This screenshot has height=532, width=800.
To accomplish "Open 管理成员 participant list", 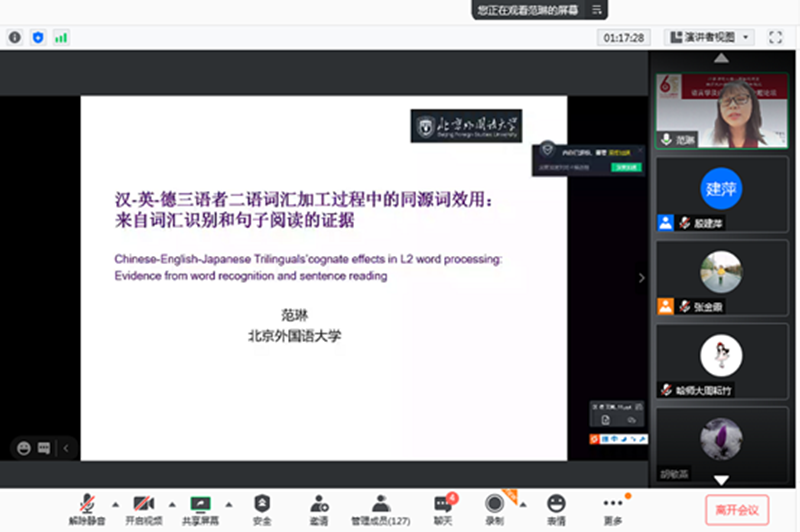I will pyautogui.click(x=380, y=509).
